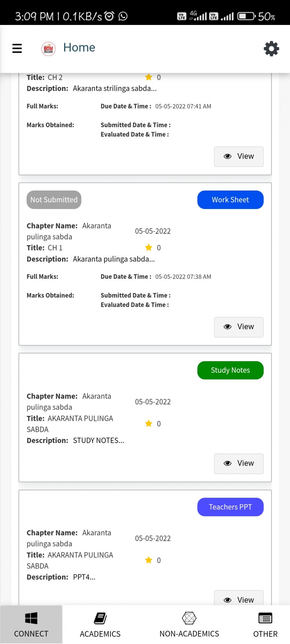Tap the green Study Notes label
This screenshot has width=290, height=644.
click(x=230, y=370)
